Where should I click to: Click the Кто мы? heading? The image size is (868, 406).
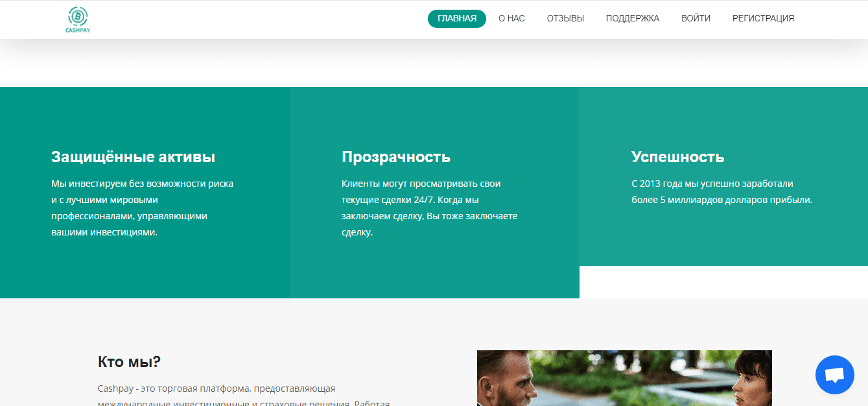tap(129, 362)
